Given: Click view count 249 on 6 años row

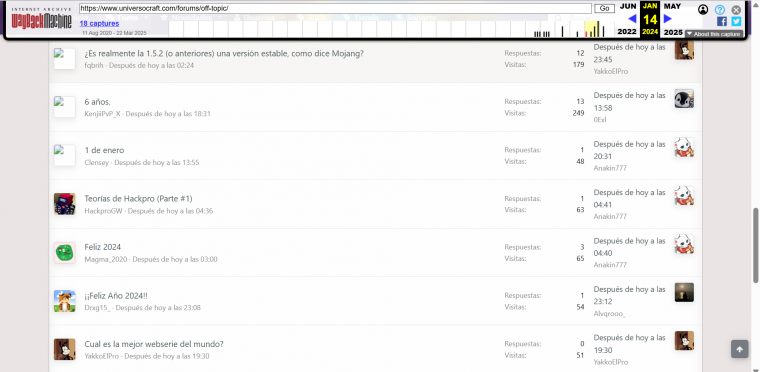Looking at the screenshot, I should (578, 113).
